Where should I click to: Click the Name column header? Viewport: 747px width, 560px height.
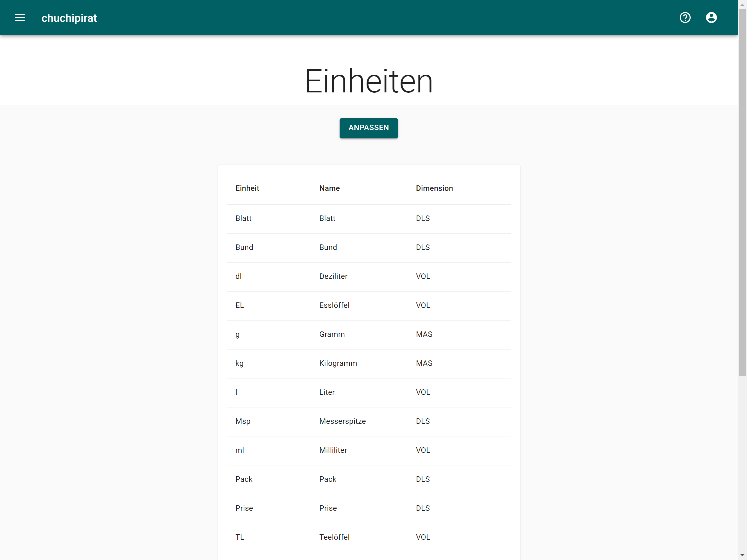point(329,188)
